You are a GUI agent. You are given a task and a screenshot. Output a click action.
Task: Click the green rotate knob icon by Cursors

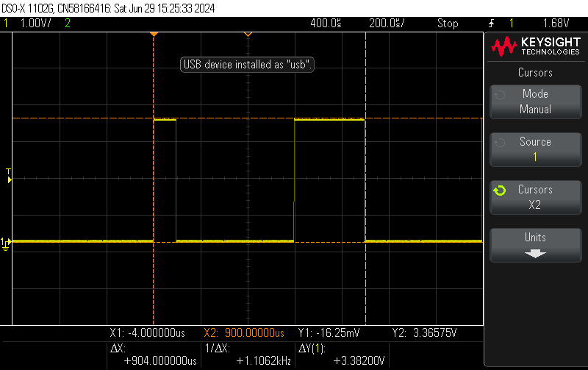(500, 191)
